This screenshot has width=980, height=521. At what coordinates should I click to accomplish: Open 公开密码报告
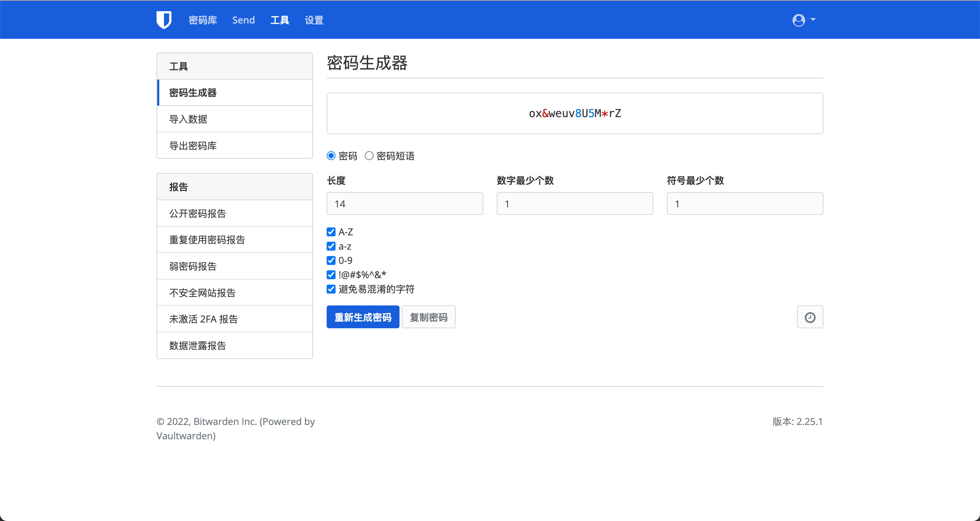click(x=235, y=213)
